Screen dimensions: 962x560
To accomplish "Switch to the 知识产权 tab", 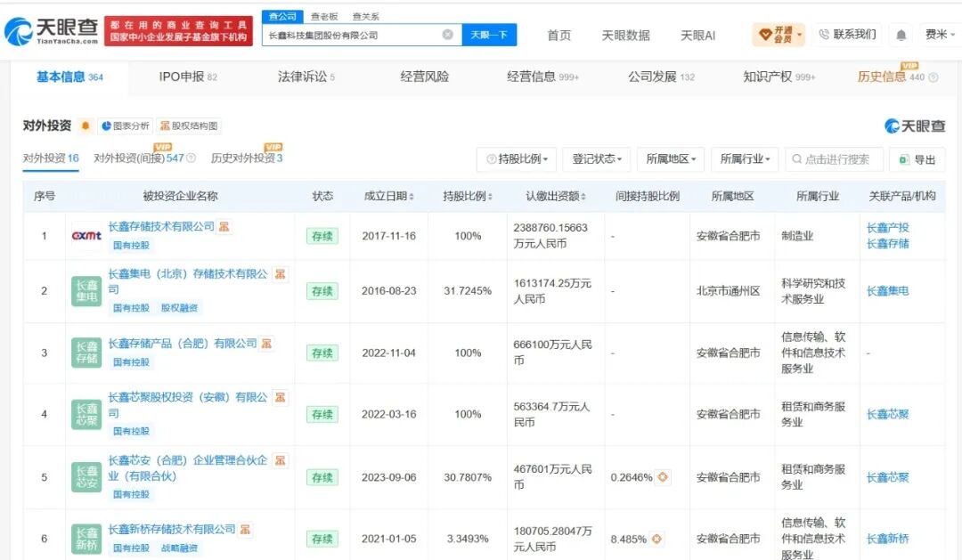I will tap(779, 77).
